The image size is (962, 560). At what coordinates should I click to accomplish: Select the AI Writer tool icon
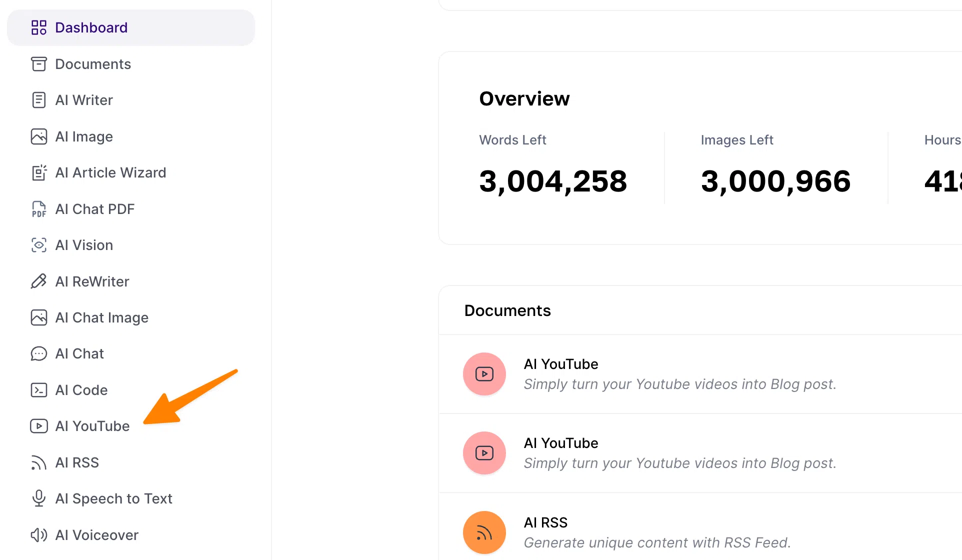pos(38,100)
